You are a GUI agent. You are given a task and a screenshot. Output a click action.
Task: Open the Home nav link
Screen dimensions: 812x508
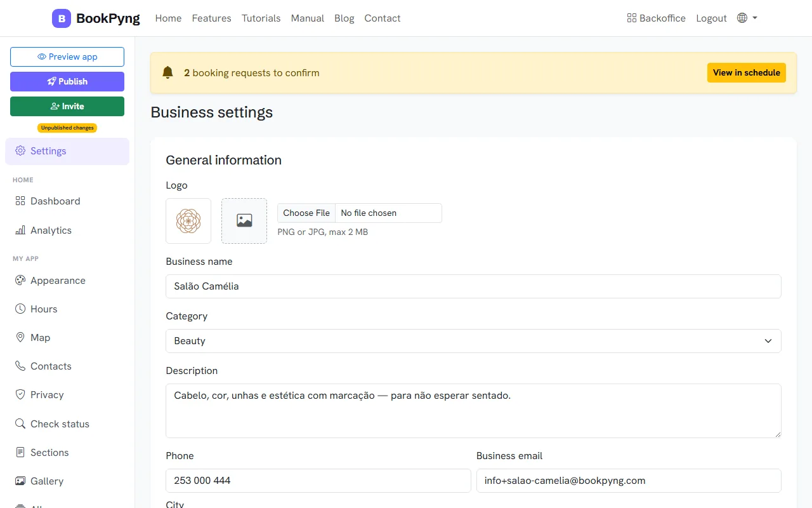coord(168,18)
